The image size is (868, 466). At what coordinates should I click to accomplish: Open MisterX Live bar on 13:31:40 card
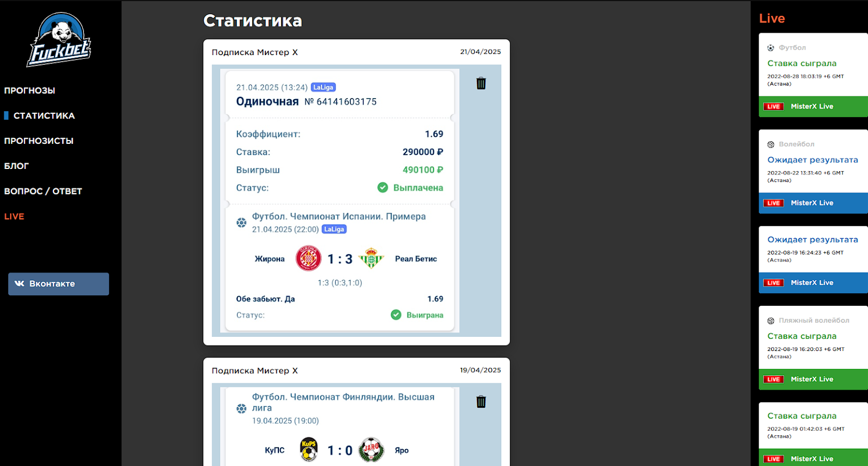pyautogui.click(x=814, y=203)
